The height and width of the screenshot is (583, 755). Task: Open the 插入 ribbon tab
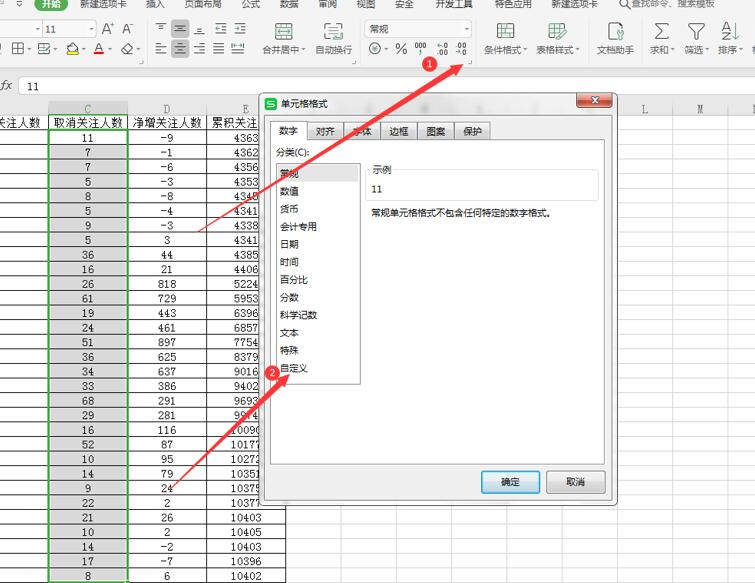pos(155,4)
